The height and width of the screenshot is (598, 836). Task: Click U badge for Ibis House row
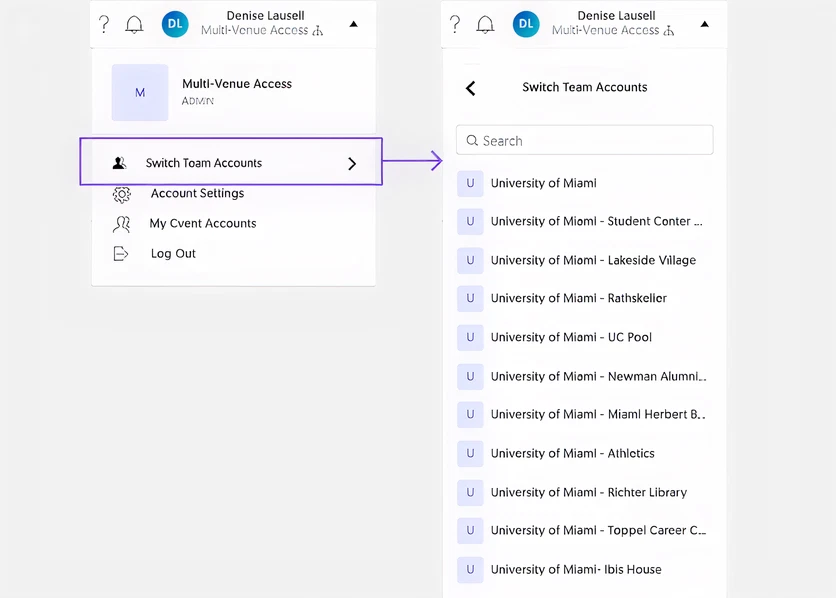pos(470,570)
